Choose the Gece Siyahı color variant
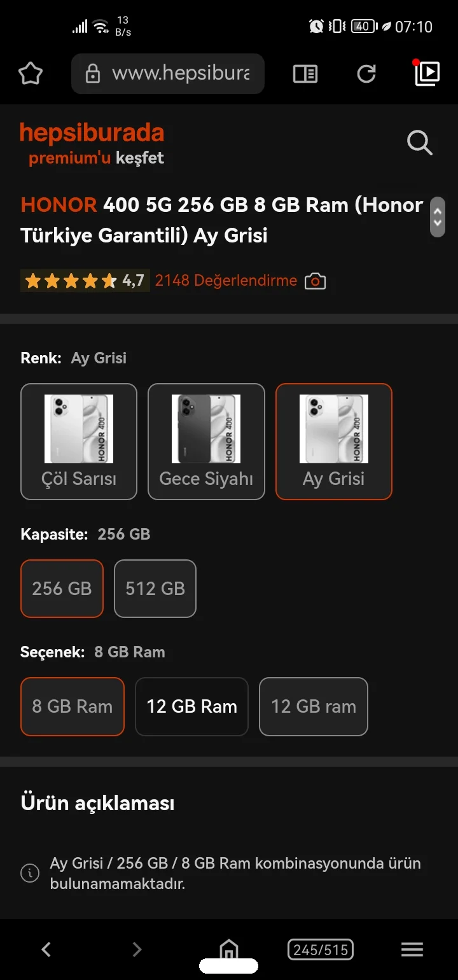The image size is (458, 980). (x=206, y=442)
